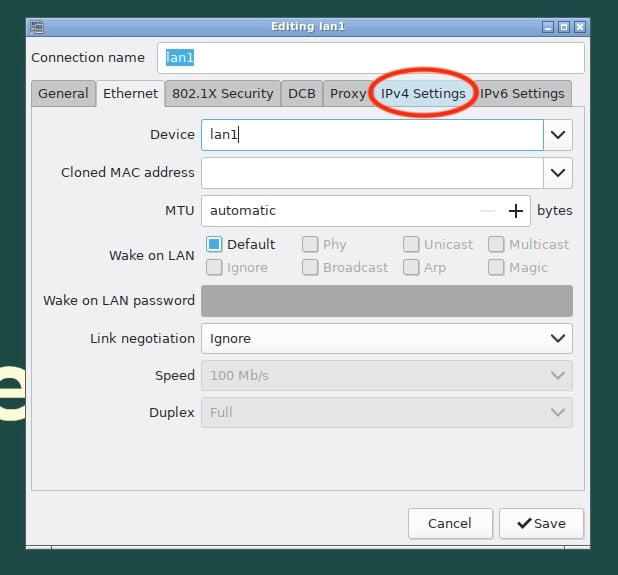
Task: Open the 802.1X Security tab
Action: [x=222, y=93]
